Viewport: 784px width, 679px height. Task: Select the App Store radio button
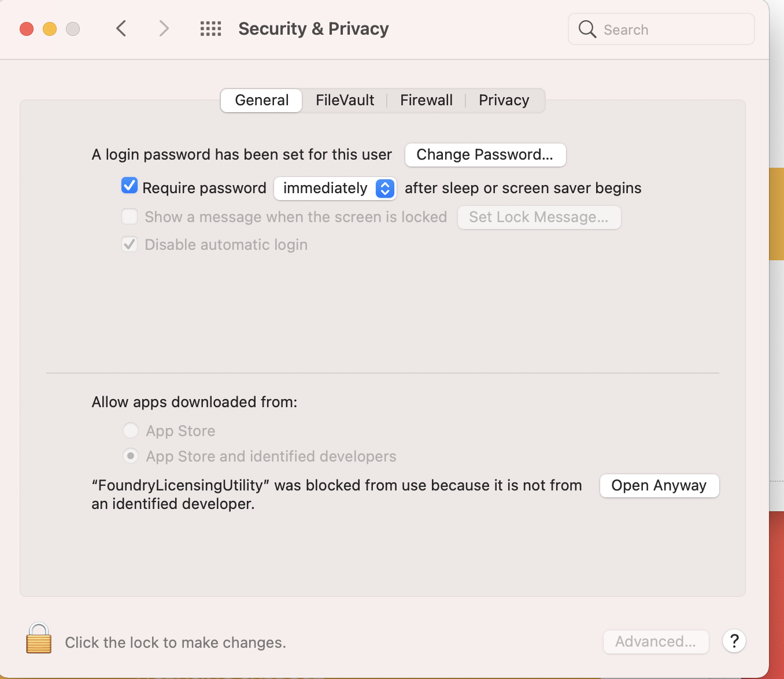131,430
